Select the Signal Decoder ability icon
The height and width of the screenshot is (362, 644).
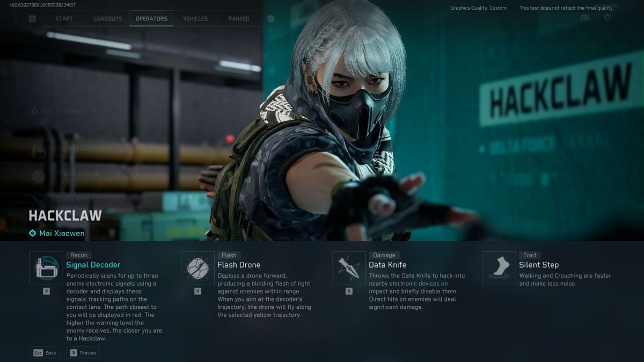46,267
